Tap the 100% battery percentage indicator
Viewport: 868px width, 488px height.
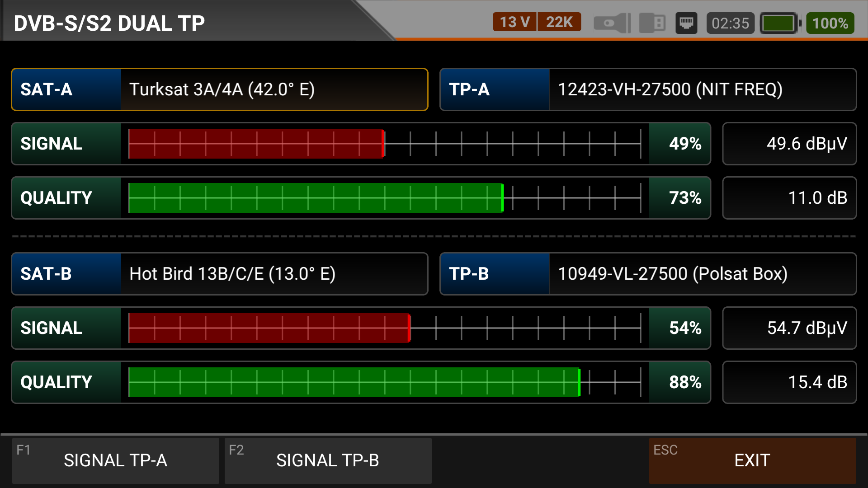pos(830,23)
